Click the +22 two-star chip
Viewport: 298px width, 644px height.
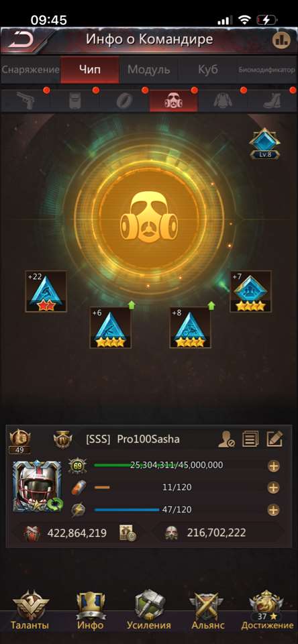46,291
